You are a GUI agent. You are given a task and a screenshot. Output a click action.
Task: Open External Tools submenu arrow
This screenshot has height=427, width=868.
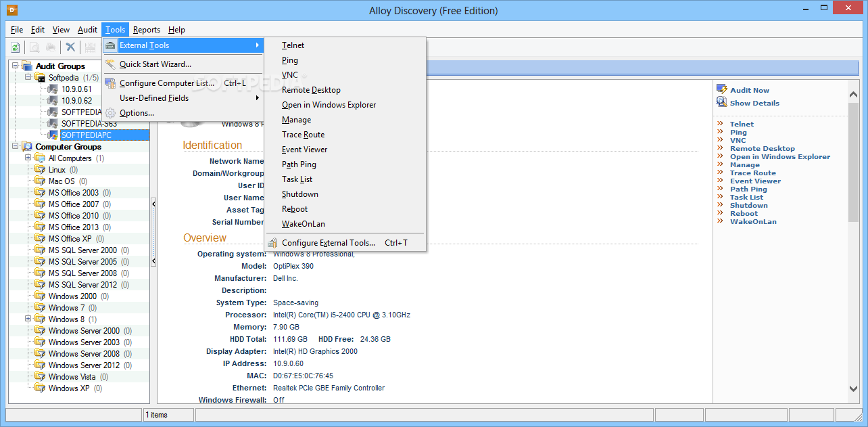click(258, 45)
